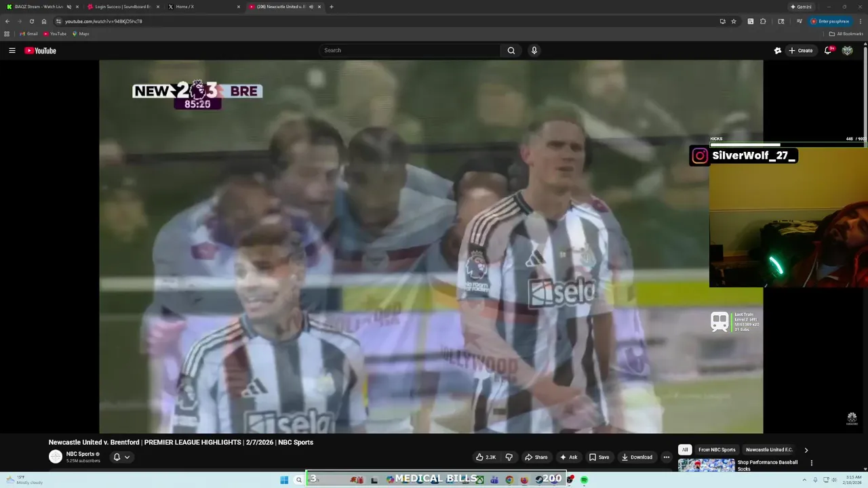Open the YouTube bookmark
Screen dimensions: 868x488
pyautogui.click(x=55, y=34)
